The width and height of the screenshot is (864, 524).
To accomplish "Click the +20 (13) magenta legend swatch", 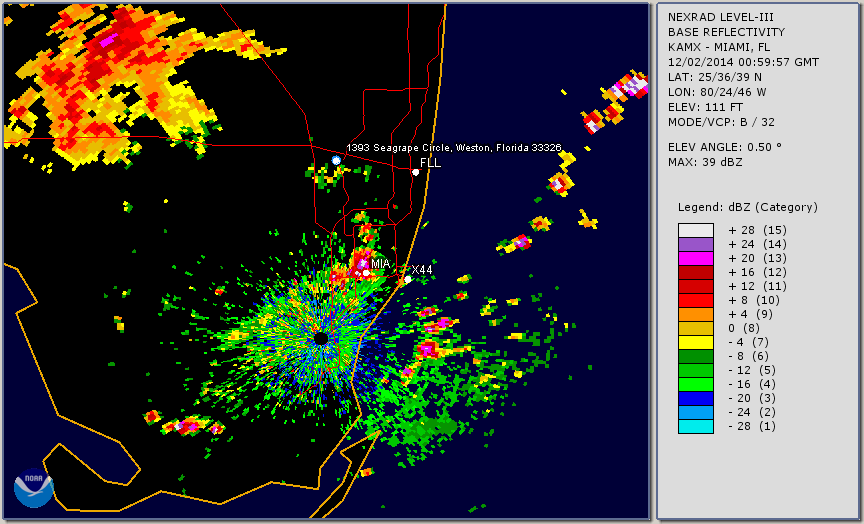I will point(696,258).
